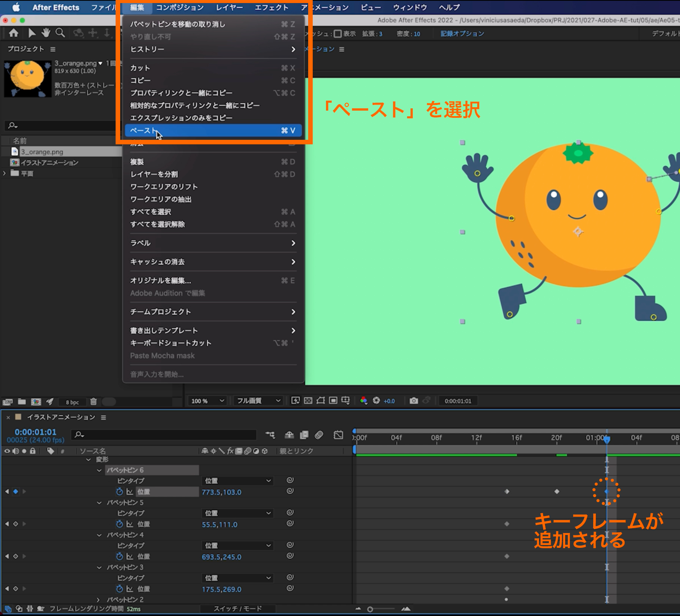Open the フル画質 resolution dropdown
The width and height of the screenshot is (680, 616).
point(259,401)
